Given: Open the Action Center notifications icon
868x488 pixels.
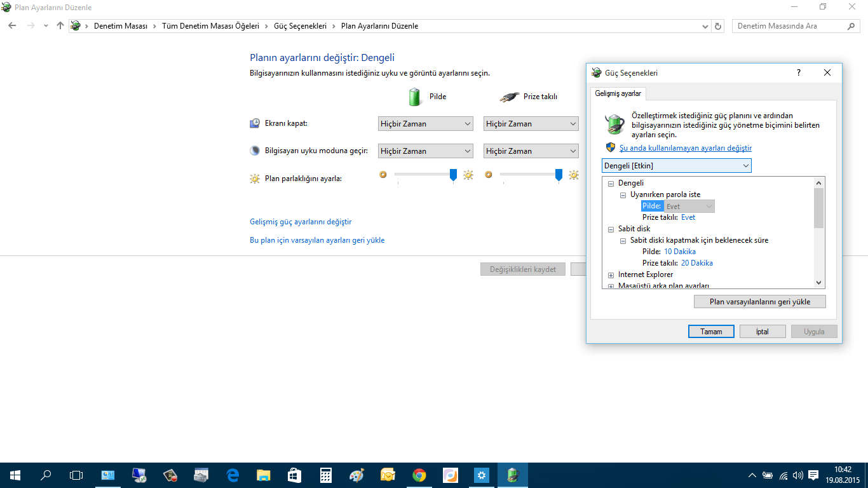Looking at the screenshot, I should (x=813, y=475).
